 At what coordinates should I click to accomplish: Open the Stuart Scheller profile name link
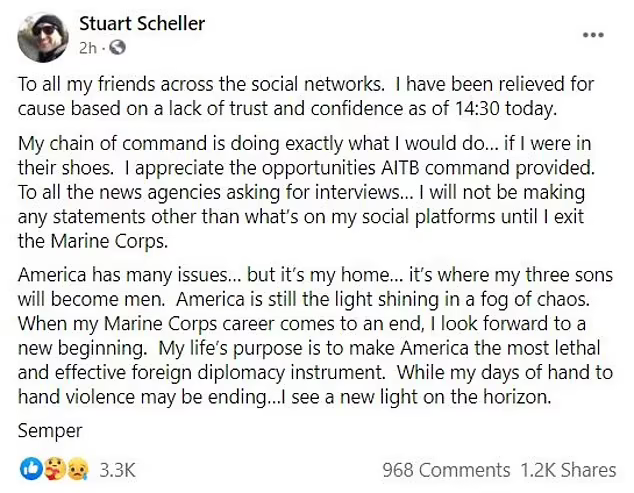click(x=140, y=22)
